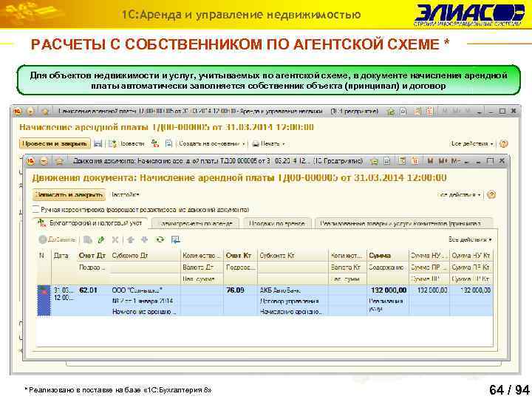
Task: Toggle the Ручная корректировка checkbox
Action: pyautogui.click(x=35, y=209)
